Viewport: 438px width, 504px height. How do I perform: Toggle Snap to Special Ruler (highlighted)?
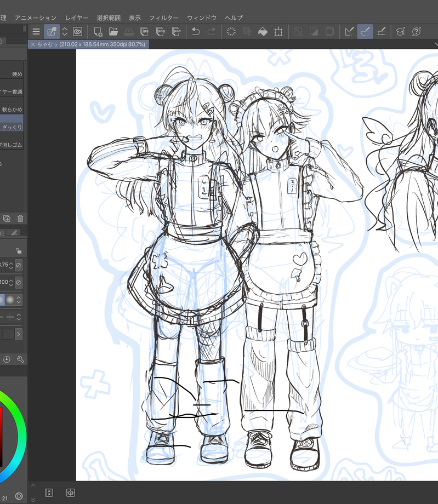[x=365, y=32]
